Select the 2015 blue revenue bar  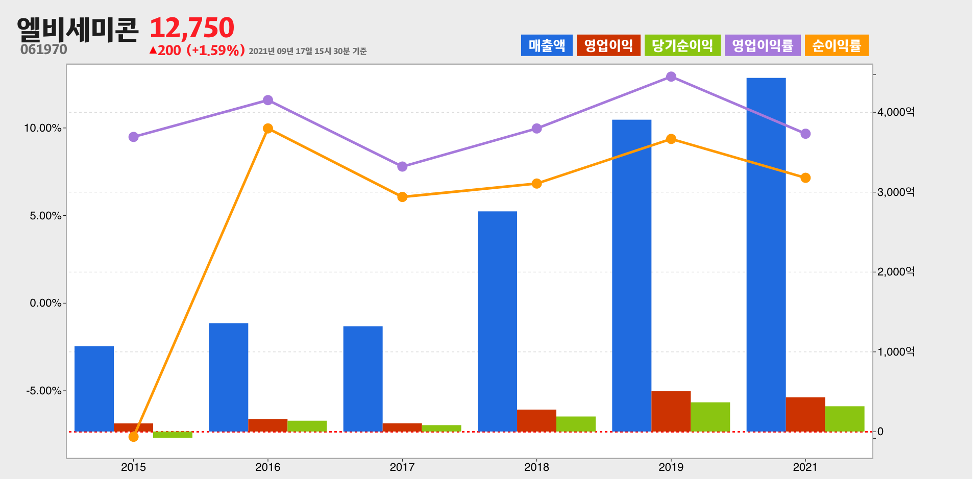pyautogui.click(x=94, y=389)
